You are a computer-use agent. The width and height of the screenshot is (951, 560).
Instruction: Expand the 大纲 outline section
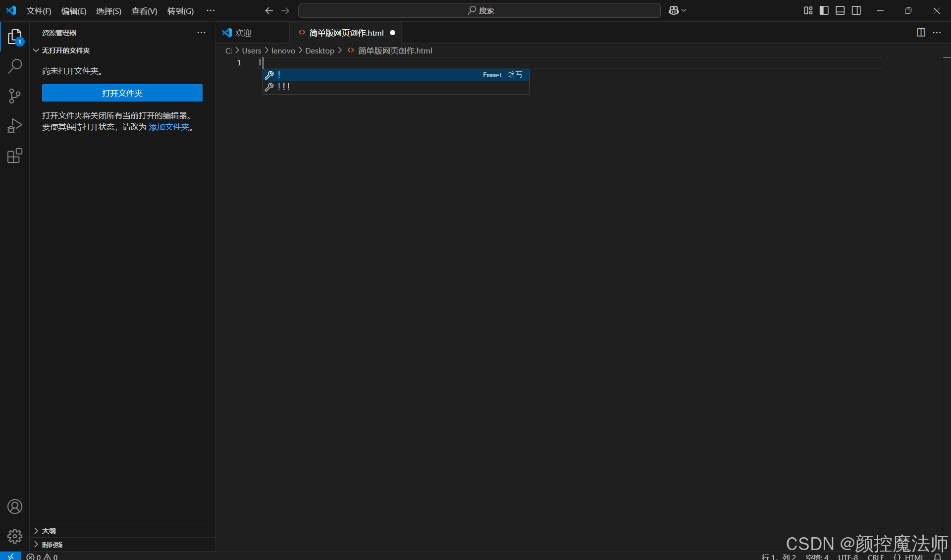click(x=49, y=531)
